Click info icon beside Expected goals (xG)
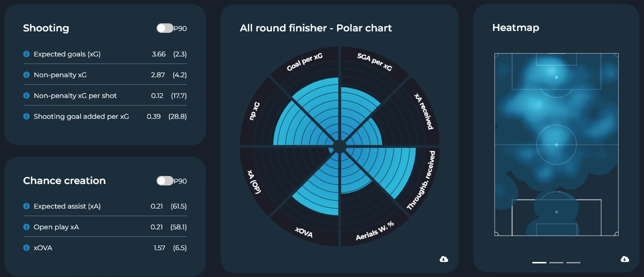Screen dimensions: 644x277 26,54
